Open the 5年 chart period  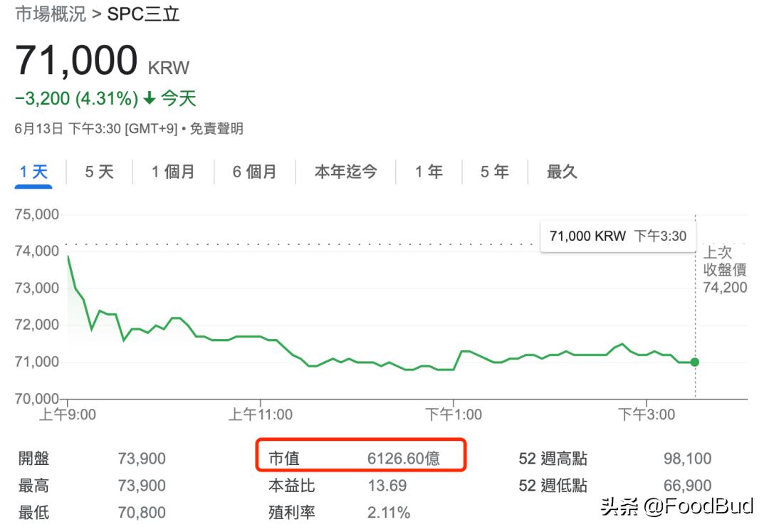[493, 171]
